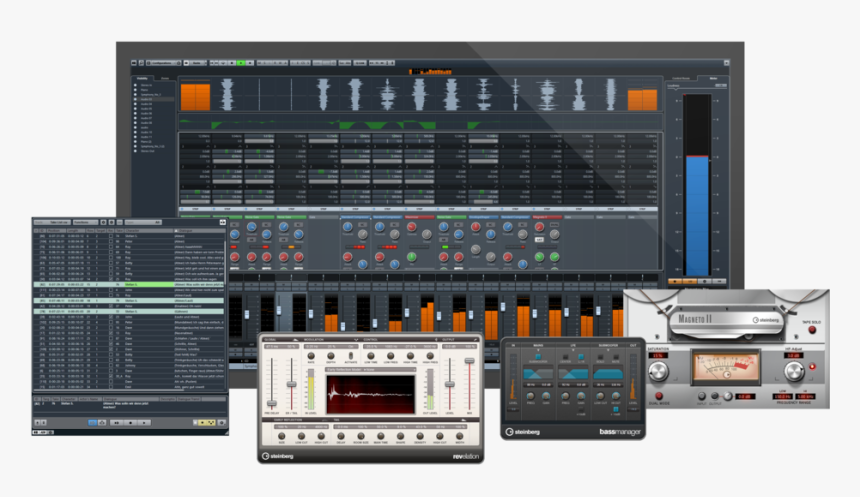Screen dimensions: 860x497
Task: Click the Saturation knob on Magneto II
Action: 659,371
